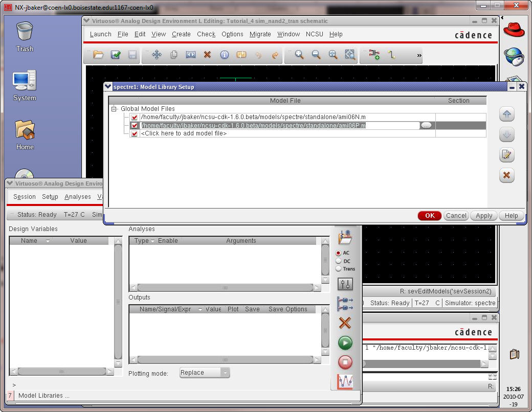Image resolution: width=532 pixels, height=412 pixels.
Task: Toggle checkbox beside Click here to add model file
Action: point(135,133)
